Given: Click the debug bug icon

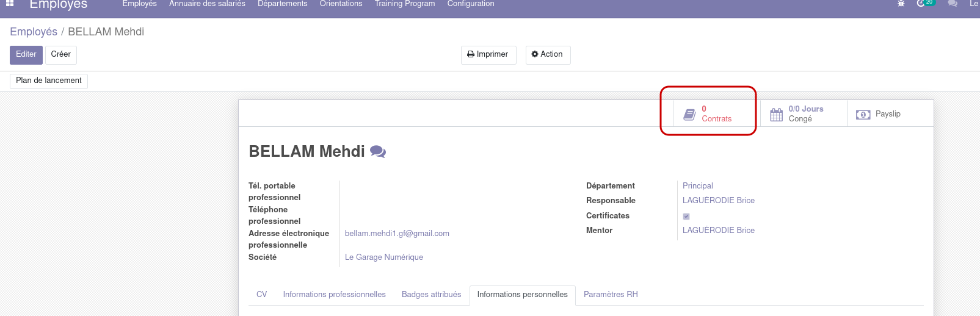Looking at the screenshot, I should coord(901,3).
